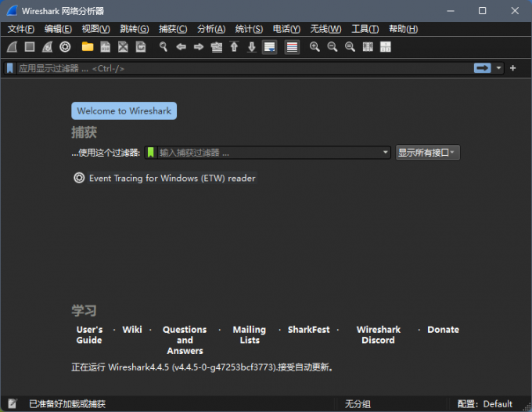The image size is (532, 412).
Task: Zoom out on packet text
Action: [x=332, y=47]
